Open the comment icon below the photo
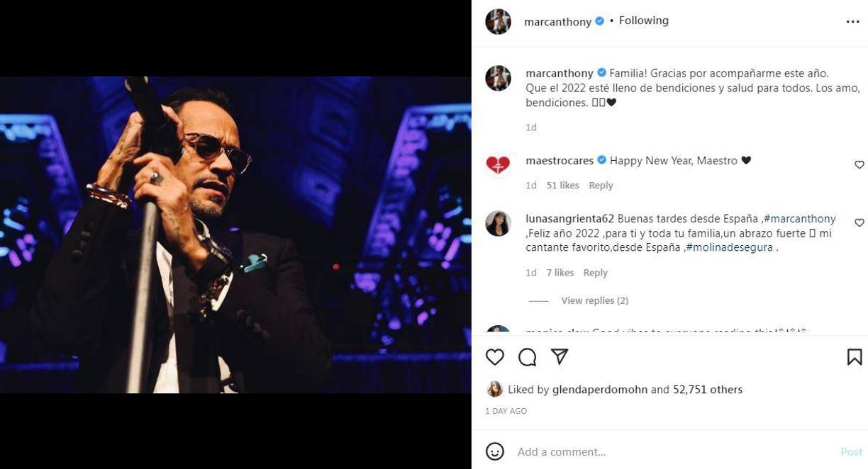 click(x=527, y=357)
